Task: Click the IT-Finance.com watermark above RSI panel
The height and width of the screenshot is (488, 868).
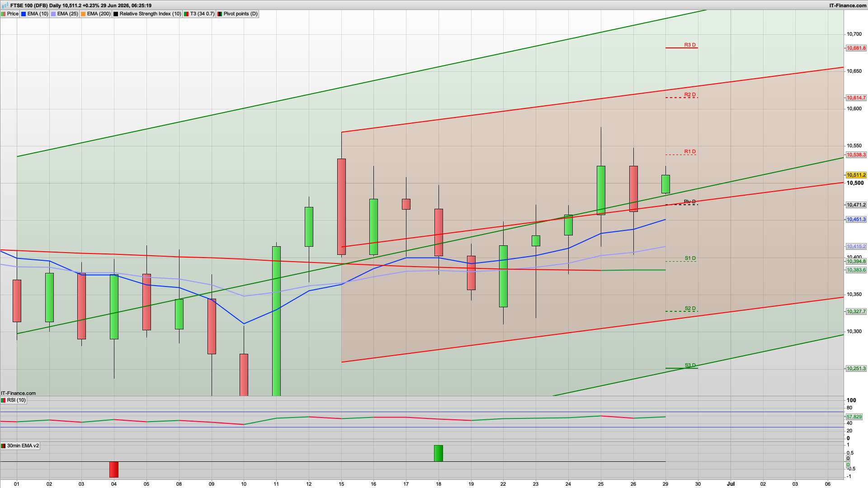Action: [x=19, y=394]
